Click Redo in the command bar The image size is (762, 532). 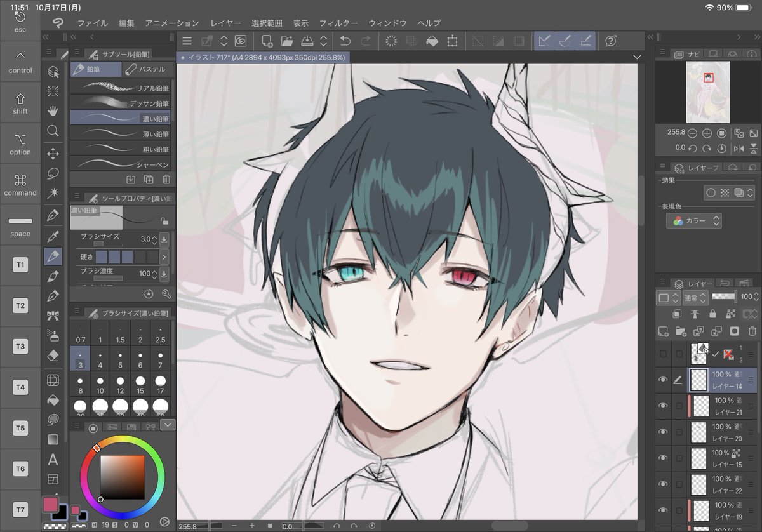[366, 41]
